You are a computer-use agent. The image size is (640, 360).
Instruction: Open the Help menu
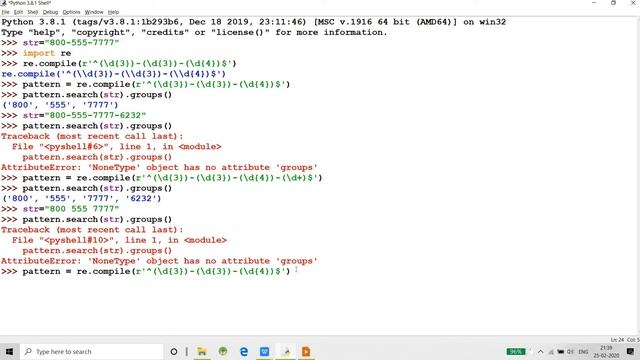[113, 12]
